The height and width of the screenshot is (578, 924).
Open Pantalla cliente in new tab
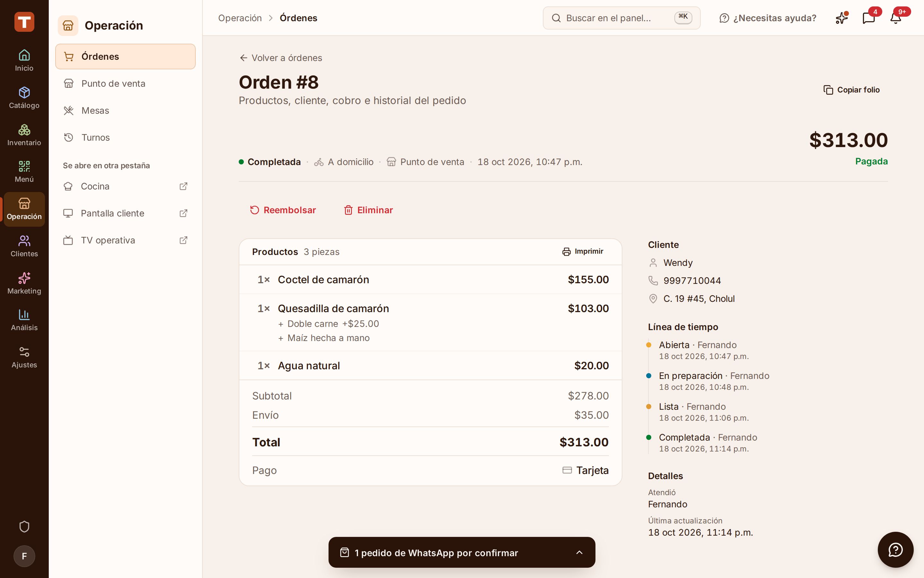click(125, 213)
